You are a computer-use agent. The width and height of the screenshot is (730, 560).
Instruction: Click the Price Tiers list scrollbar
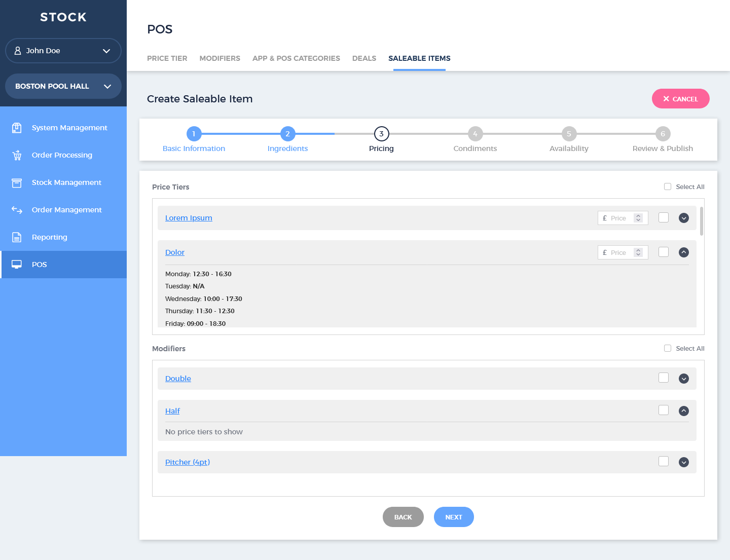click(x=702, y=221)
